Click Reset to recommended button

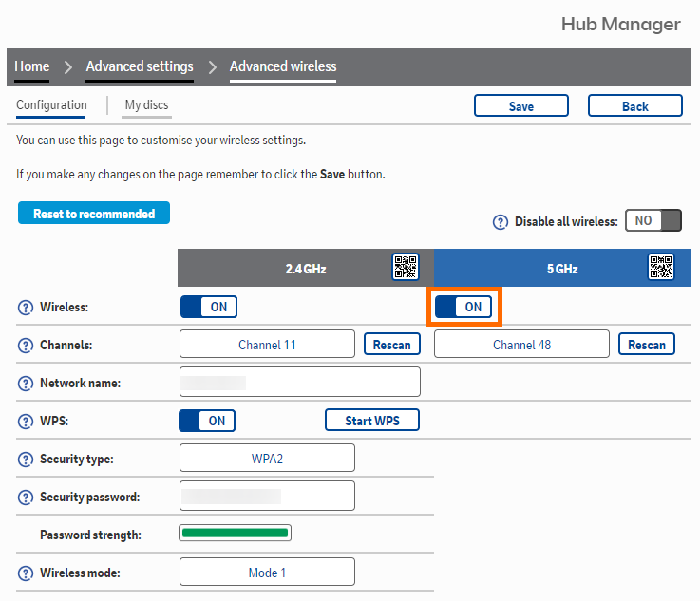coord(93,214)
